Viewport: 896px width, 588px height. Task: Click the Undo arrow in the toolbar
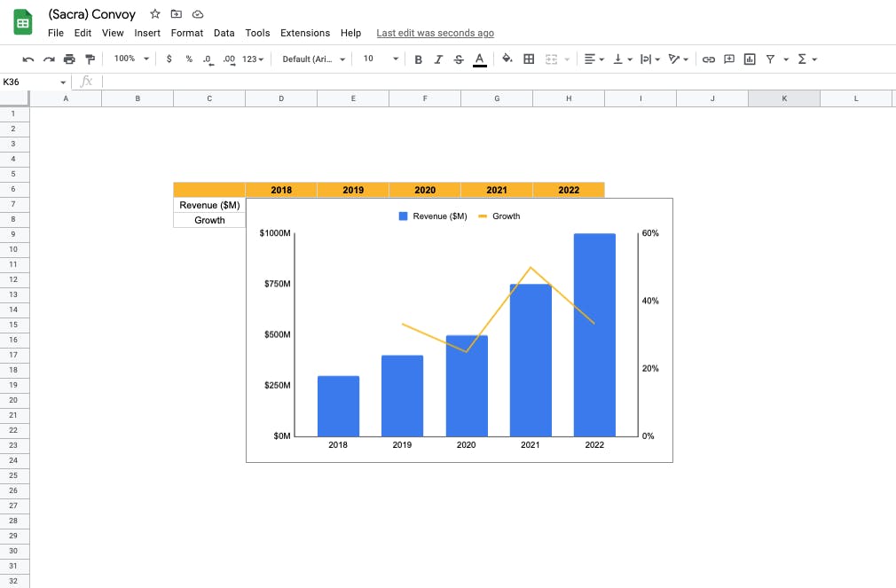pos(28,59)
